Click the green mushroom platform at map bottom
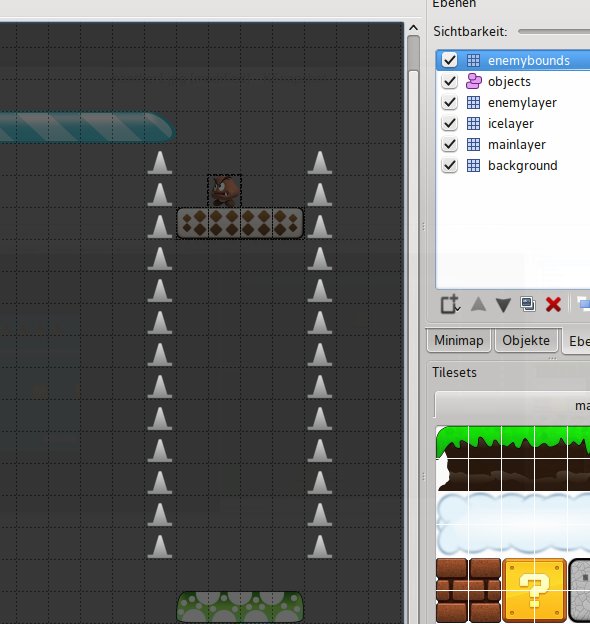The width and height of the screenshot is (590, 624). (240, 607)
